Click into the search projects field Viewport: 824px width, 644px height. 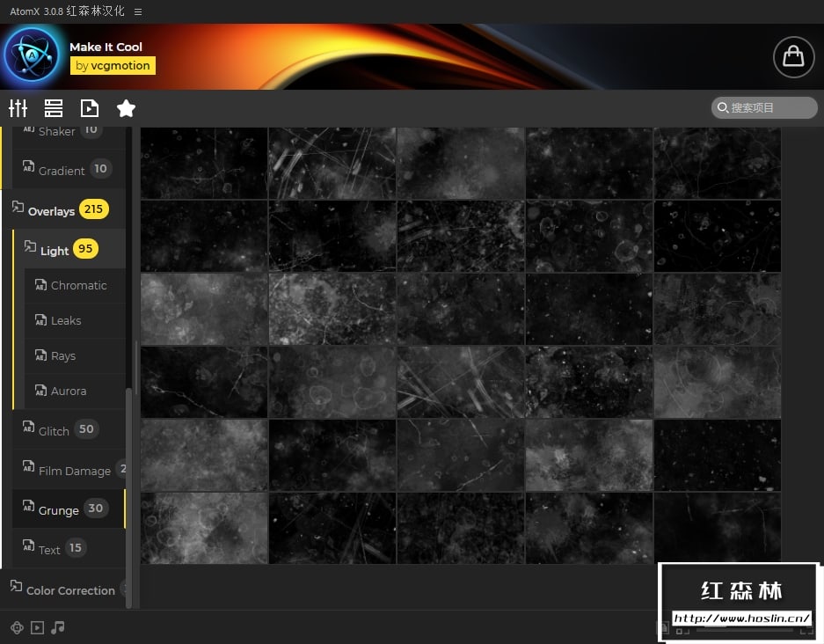click(764, 107)
